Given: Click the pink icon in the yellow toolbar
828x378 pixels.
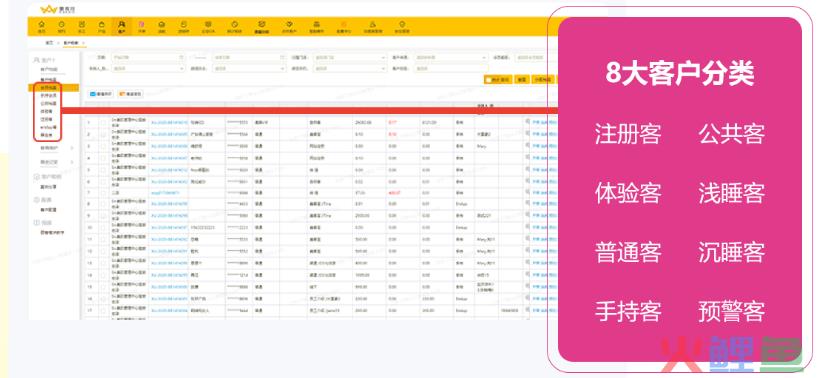Looking at the screenshot, I should click(x=142, y=24).
